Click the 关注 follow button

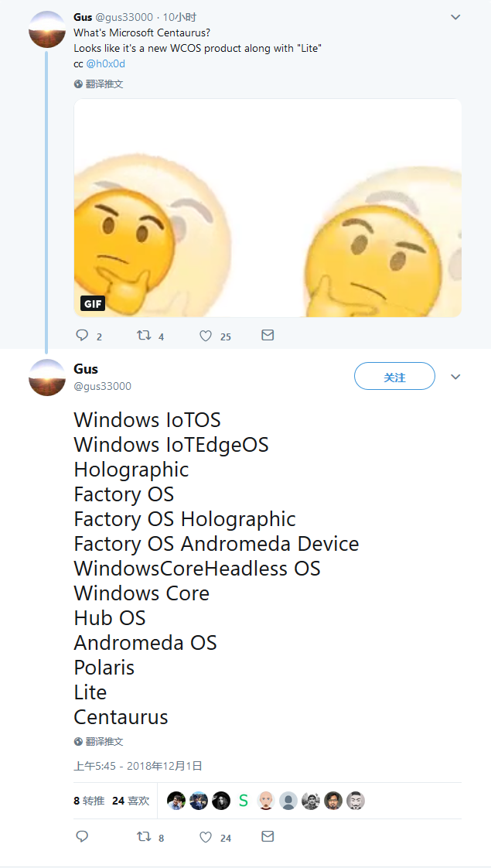point(394,377)
